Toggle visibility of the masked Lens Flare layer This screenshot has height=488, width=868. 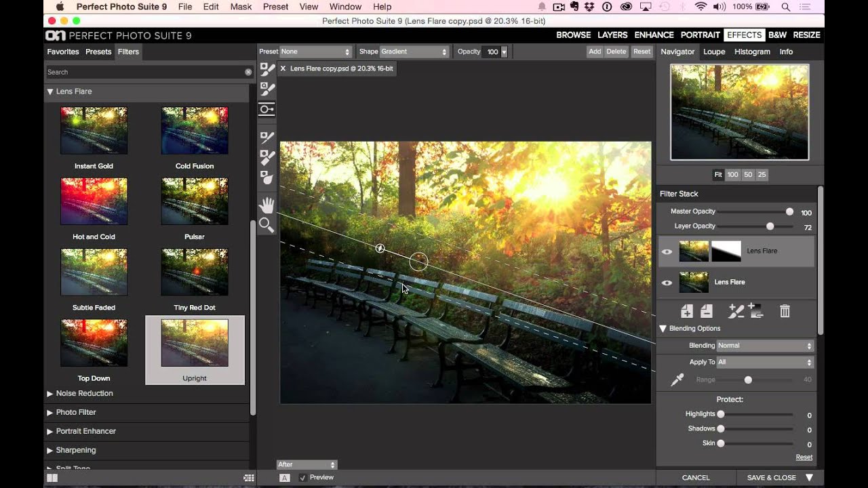click(x=667, y=251)
